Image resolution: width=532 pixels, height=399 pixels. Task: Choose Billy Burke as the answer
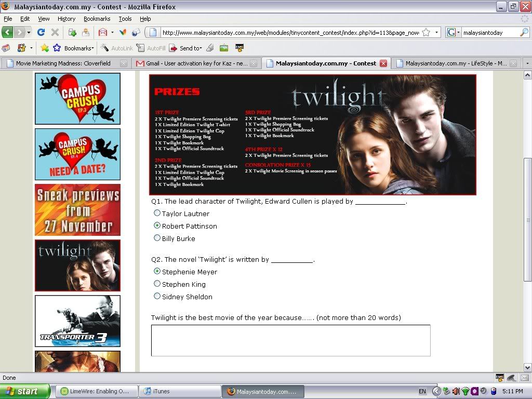(x=157, y=238)
